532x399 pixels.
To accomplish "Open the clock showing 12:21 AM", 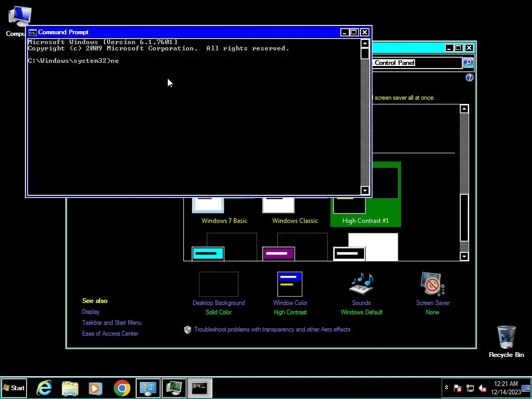I will tap(506, 384).
